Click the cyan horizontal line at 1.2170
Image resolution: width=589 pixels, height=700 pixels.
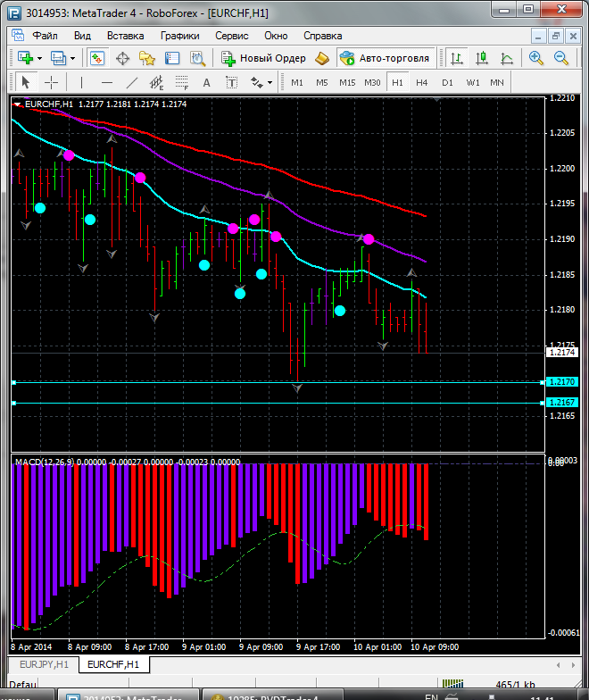click(278, 382)
